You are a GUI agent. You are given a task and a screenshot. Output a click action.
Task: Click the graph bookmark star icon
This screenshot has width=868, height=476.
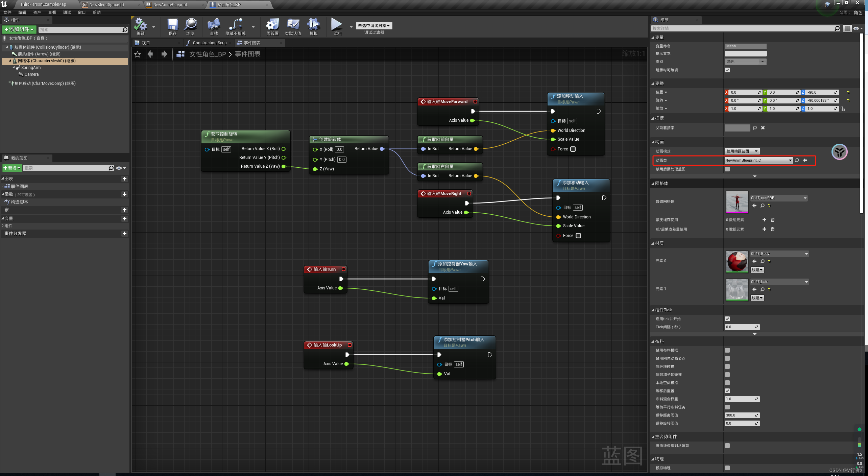pos(137,54)
